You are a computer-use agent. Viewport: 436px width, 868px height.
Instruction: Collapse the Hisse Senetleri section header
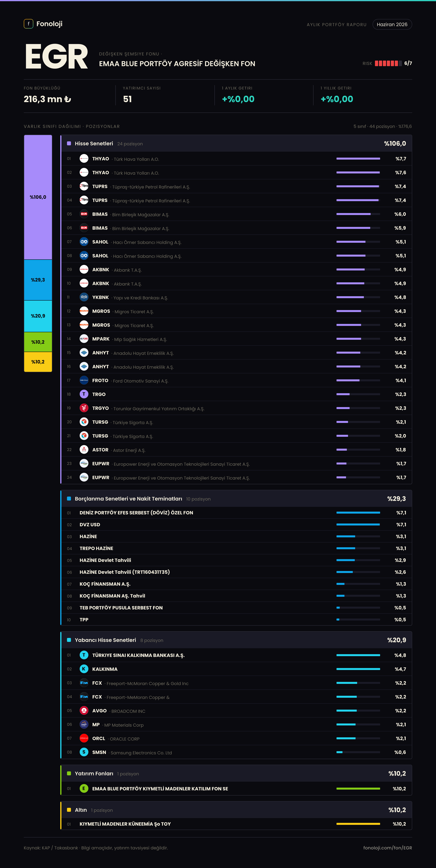pos(236,143)
